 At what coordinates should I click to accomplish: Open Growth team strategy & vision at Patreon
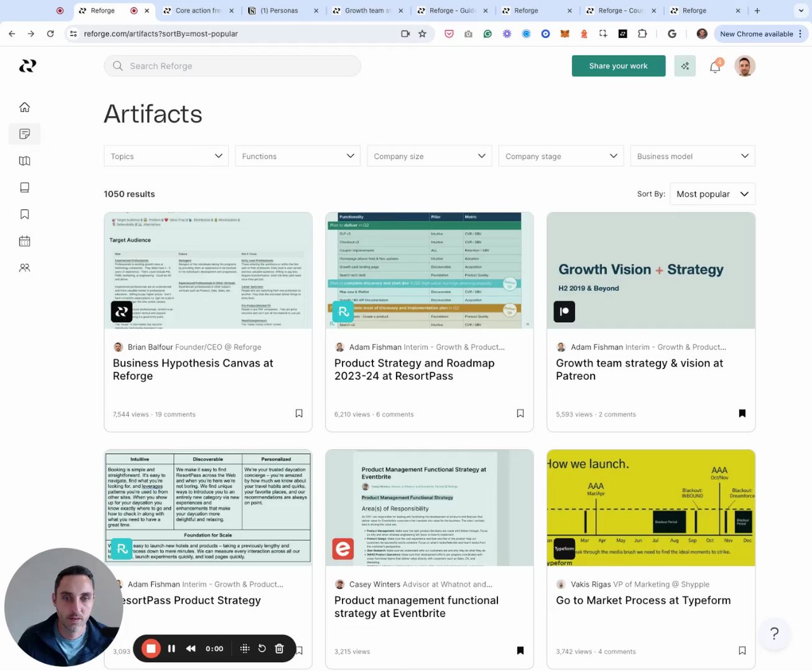(x=639, y=370)
